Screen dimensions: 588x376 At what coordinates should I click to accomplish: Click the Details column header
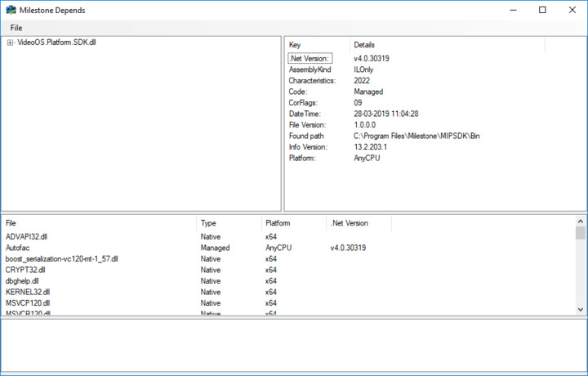[x=364, y=44]
